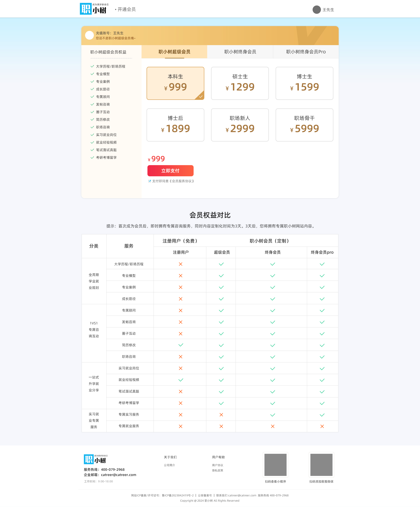Select the 职场新人 ¥2999 plan card
Image resolution: width=420 pixels, height=507 pixels.
click(x=240, y=125)
